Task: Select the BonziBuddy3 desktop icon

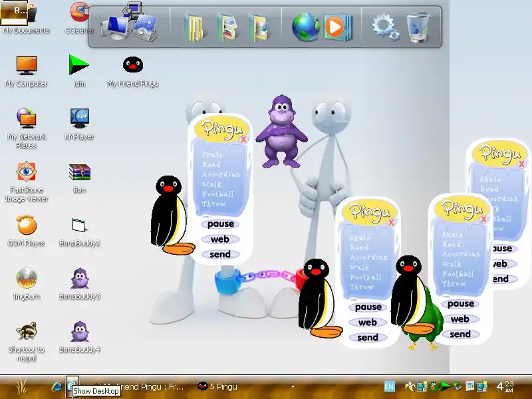Action: 79,284
